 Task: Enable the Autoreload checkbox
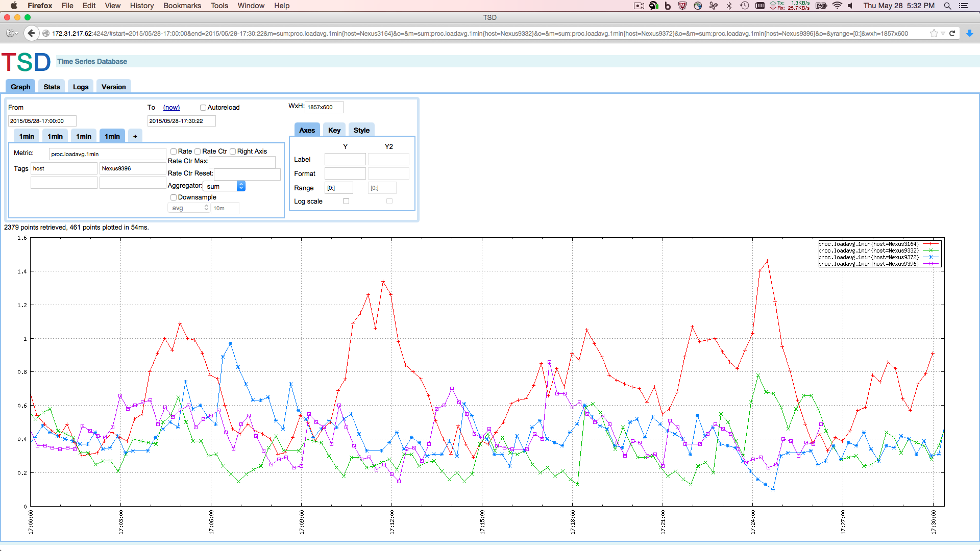[x=203, y=107]
